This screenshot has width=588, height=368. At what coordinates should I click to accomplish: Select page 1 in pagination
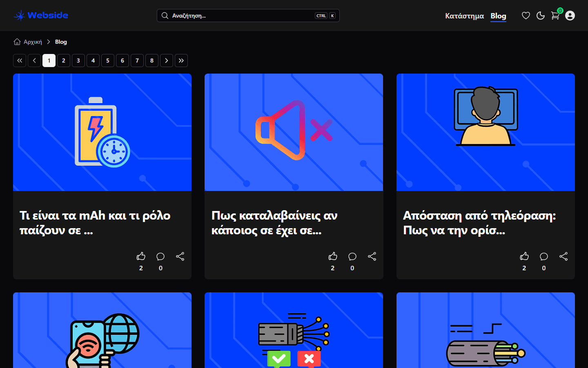click(49, 61)
